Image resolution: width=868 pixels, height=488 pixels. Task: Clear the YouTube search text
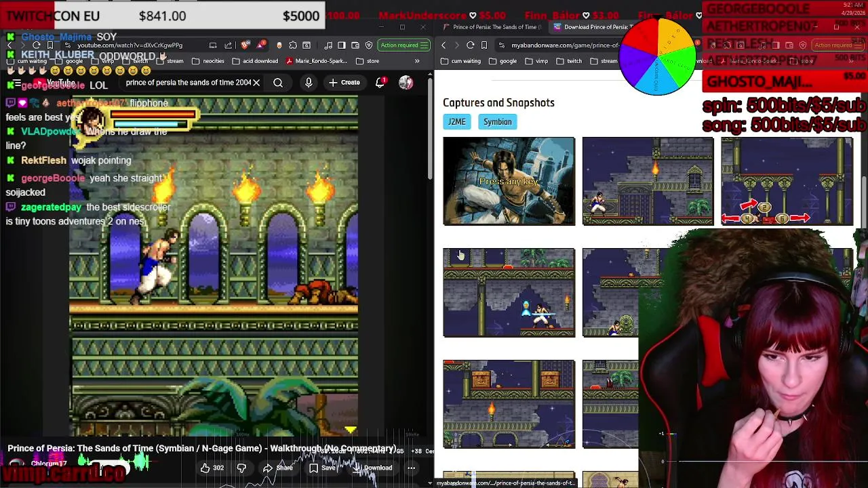pos(256,83)
